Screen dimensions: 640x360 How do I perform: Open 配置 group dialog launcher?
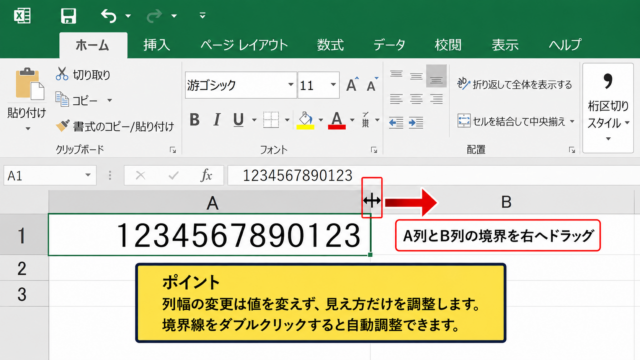572,150
